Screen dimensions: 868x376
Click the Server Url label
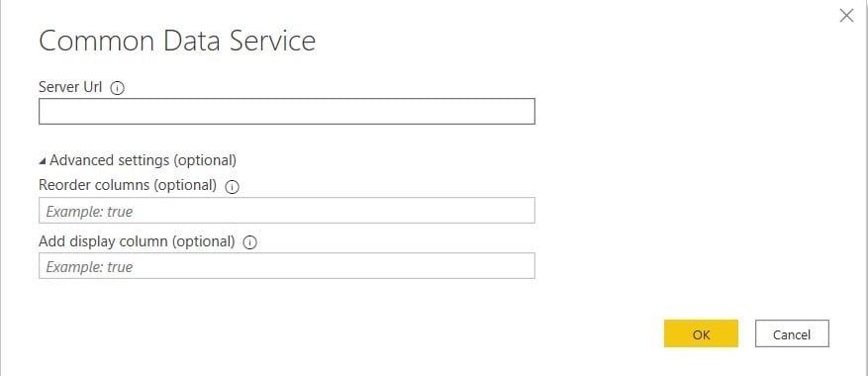click(70, 87)
